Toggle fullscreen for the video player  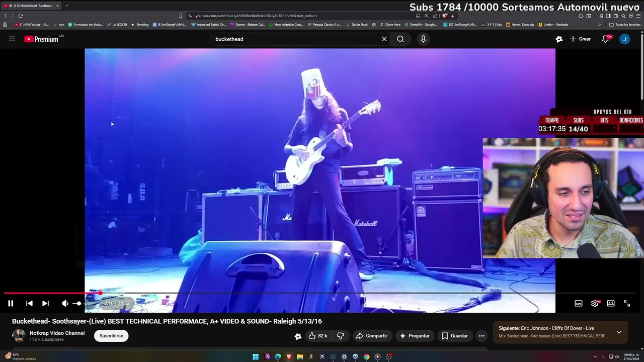(x=627, y=303)
